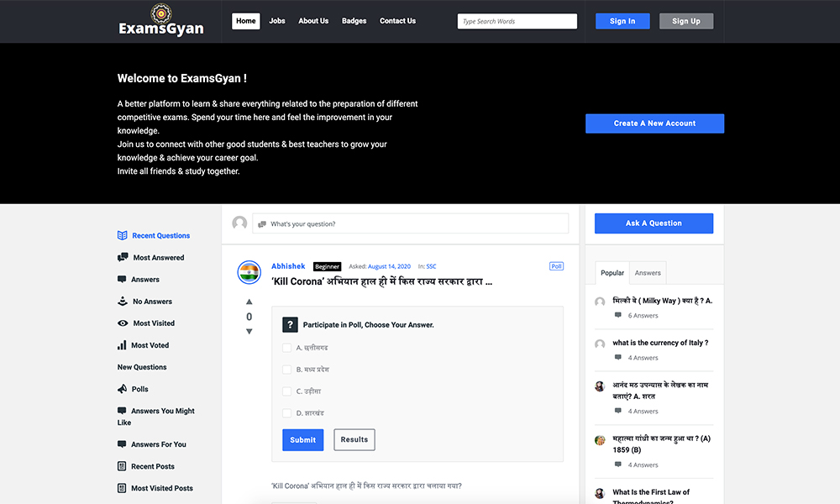Open the SSC category link
Image resolution: width=840 pixels, height=504 pixels.
coord(431,266)
